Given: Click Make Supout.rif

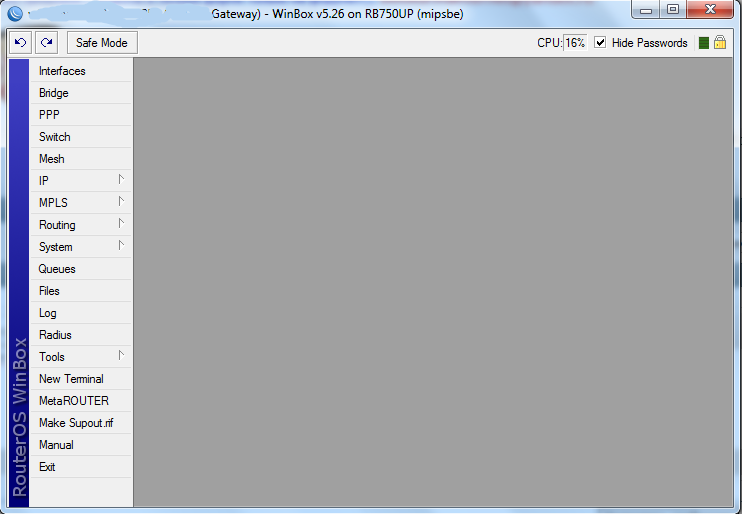Looking at the screenshot, I should pyautogui.click(x=81, y=423).
